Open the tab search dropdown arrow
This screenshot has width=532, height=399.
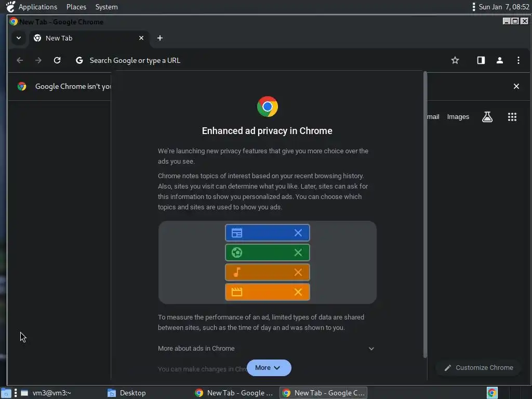click(19, 38)
